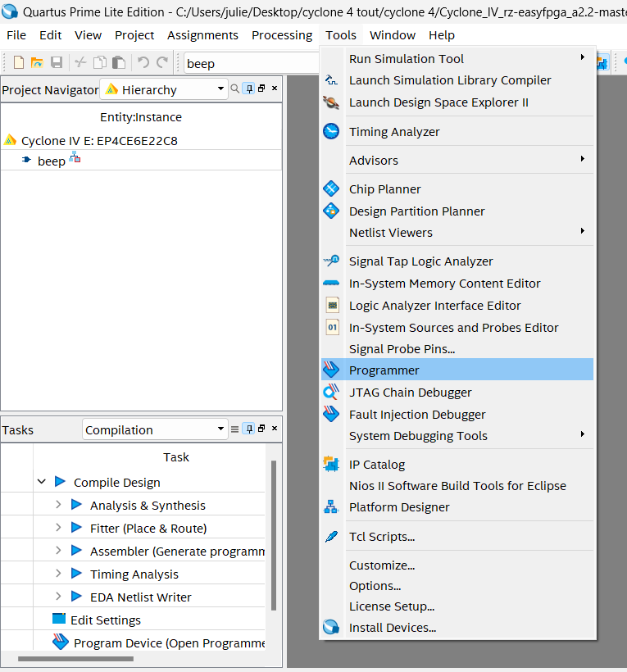Click the Save disk icon in toolbar
Screen dimensions: 627x672
57,63
